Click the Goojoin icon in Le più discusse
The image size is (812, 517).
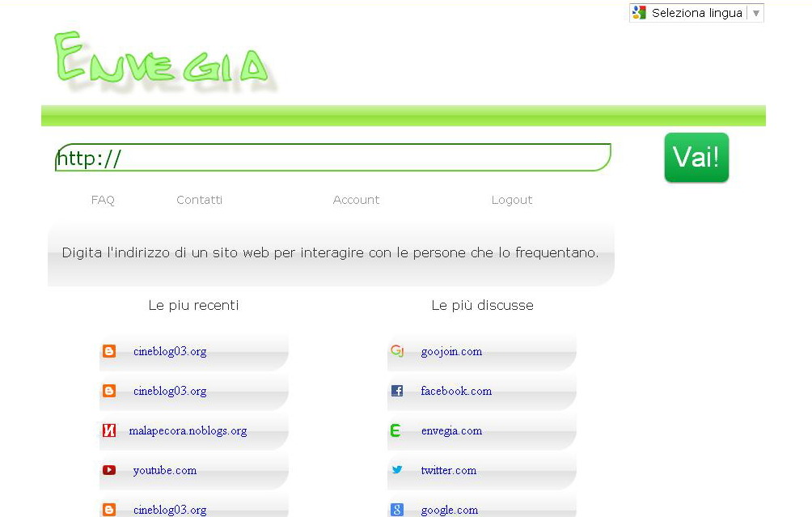click(x=396, y=351)
